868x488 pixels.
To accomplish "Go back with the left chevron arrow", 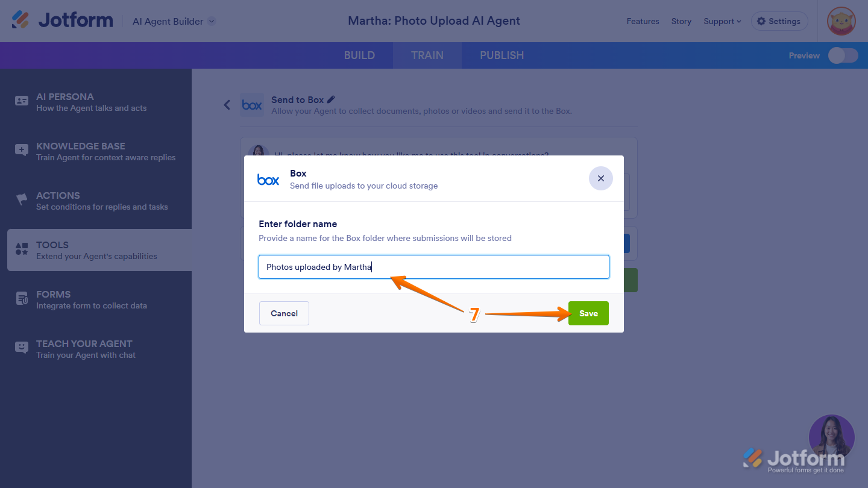I will (x=227, y=105).
